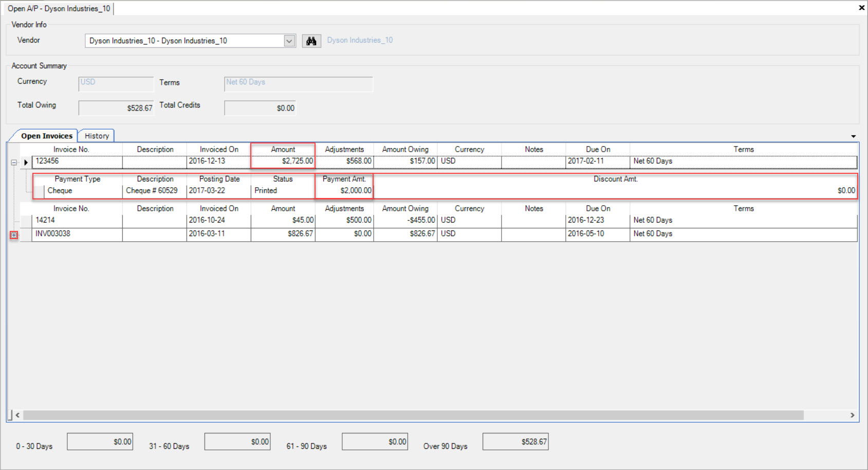Expand the INV003038 invoice row
The image size is (868, 470).
click(x=14, y=235)
